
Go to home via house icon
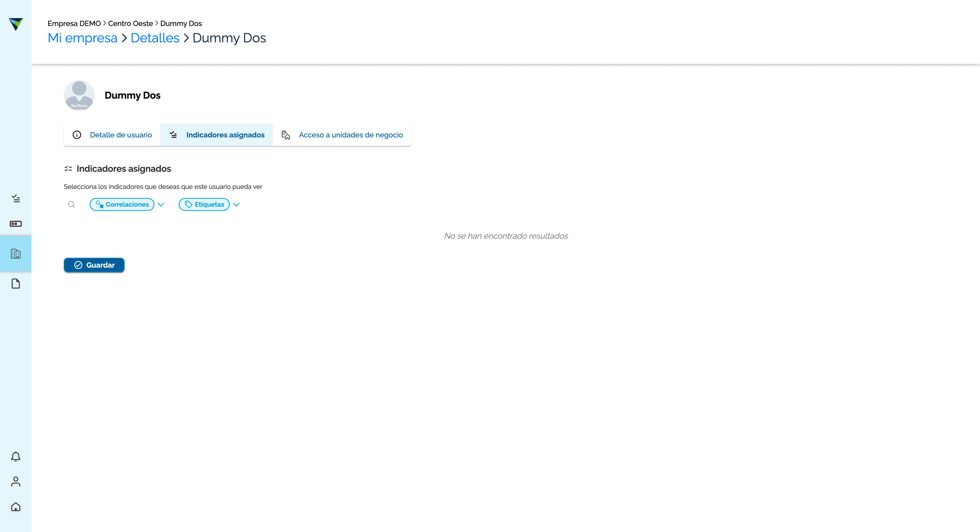tap(16, 507)
